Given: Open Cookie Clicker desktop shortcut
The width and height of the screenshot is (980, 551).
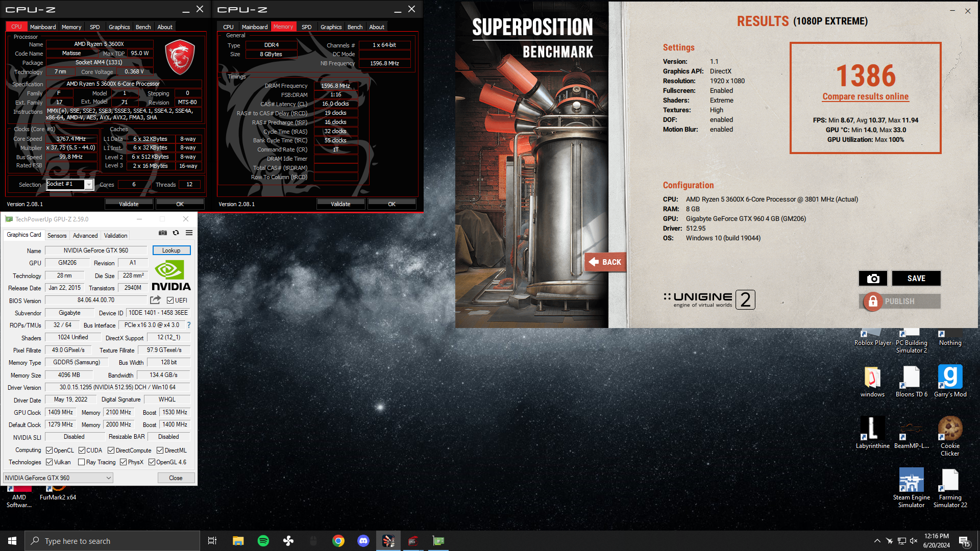Looking at the screenshot, I should coord(950,436).
